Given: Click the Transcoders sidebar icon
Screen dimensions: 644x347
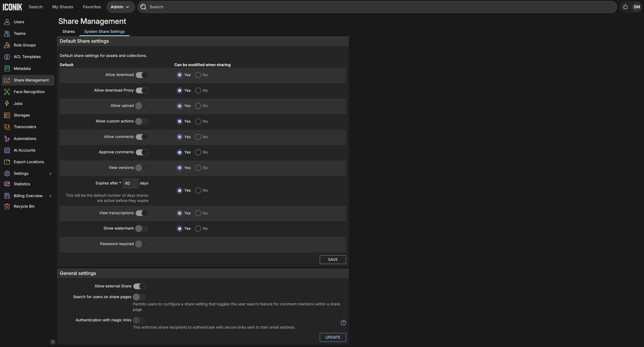Looking at the screenshot, I should click(7, 127).
